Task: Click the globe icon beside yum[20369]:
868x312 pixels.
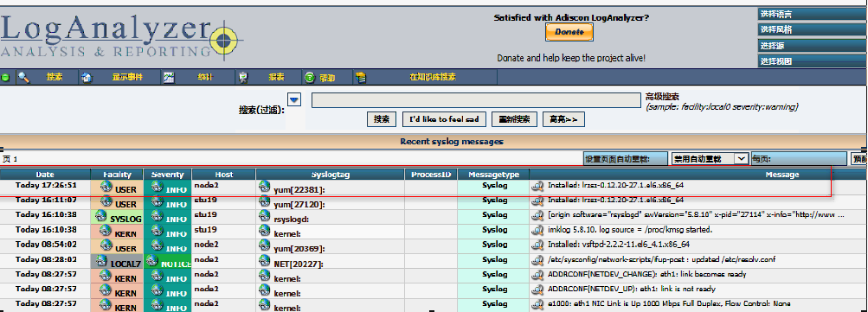Action: (264, 246)
